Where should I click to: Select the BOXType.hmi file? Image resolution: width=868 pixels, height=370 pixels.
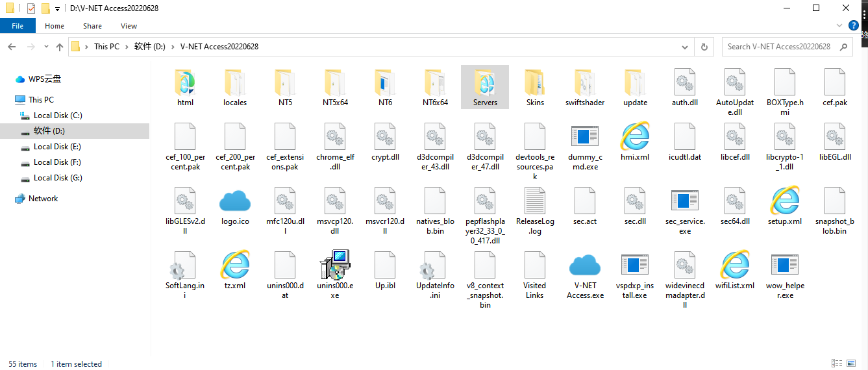(x=785, y=92)
